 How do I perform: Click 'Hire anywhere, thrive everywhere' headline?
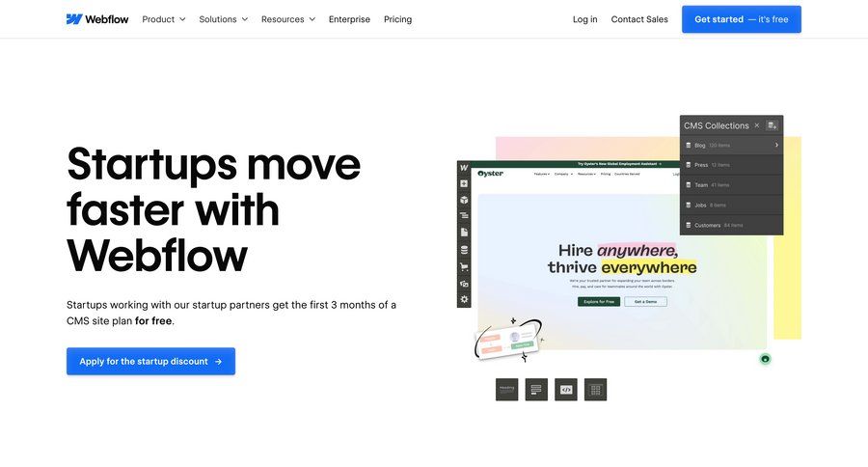click(622, 259)
